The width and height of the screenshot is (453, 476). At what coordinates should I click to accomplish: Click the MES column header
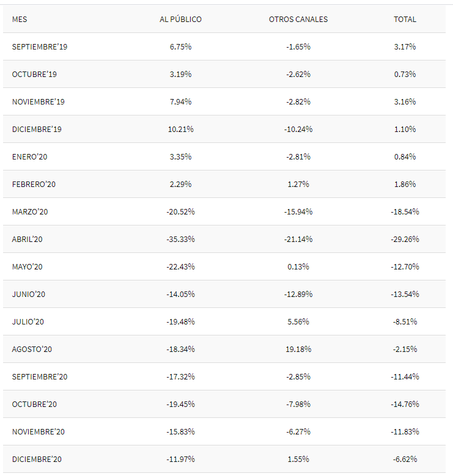(x=20, y=20)
